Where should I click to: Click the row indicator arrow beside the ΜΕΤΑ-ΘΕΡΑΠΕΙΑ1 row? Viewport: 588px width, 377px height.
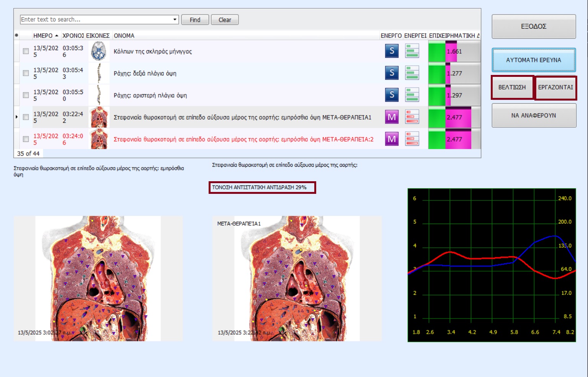tap(16, 117)
